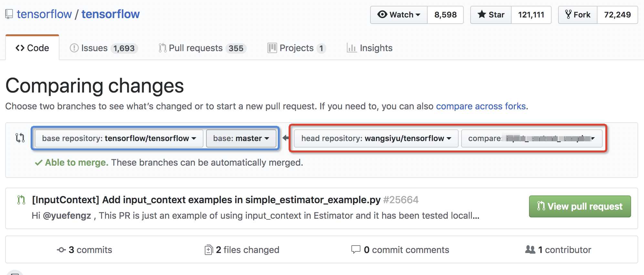Click the commits icon next to 3 commits

pos(61,250)
